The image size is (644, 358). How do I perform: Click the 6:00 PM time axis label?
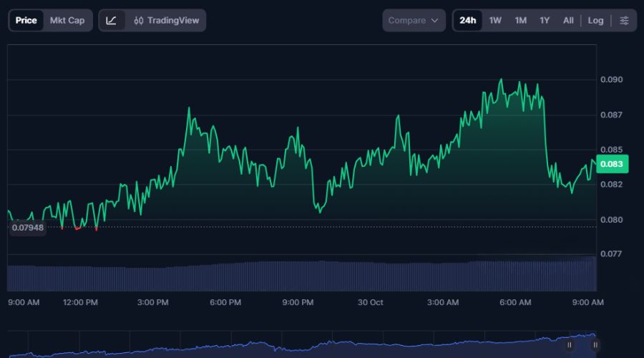point(225,303)
